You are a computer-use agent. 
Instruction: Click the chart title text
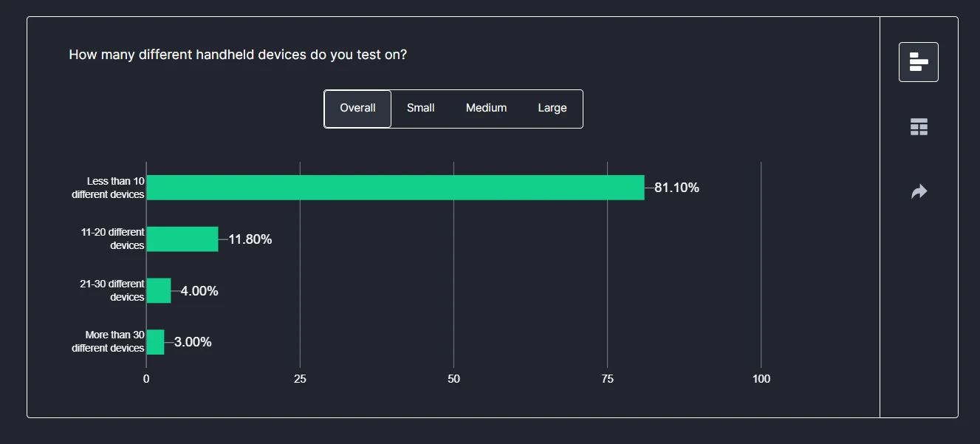pos(238,54)
